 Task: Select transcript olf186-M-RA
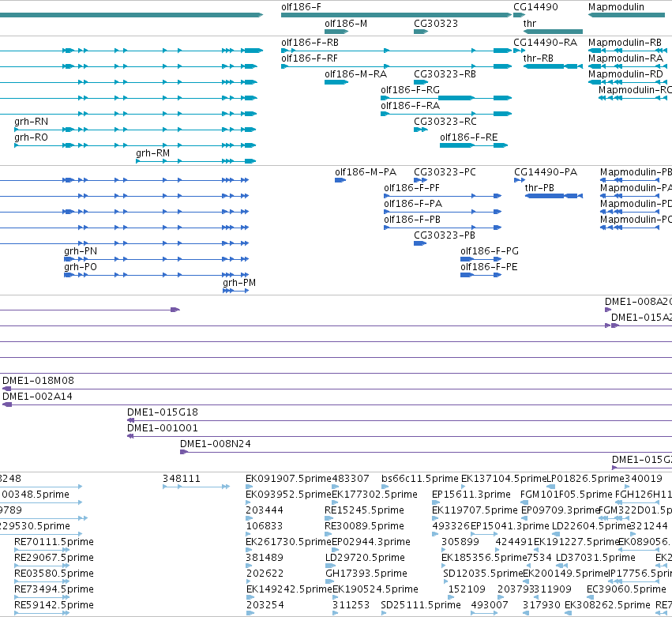[355, 74]
